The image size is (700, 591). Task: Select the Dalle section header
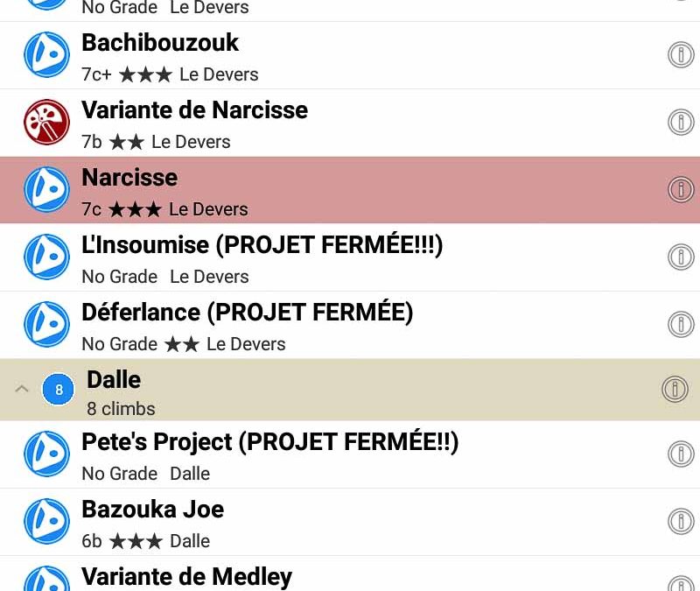tap(350, 389)
